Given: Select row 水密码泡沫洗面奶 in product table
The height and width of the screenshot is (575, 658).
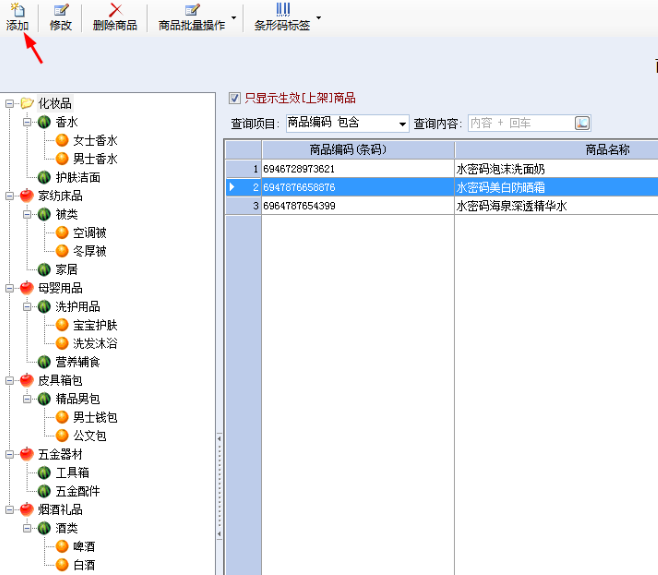Looking at the screenshot, I should 441,169.
